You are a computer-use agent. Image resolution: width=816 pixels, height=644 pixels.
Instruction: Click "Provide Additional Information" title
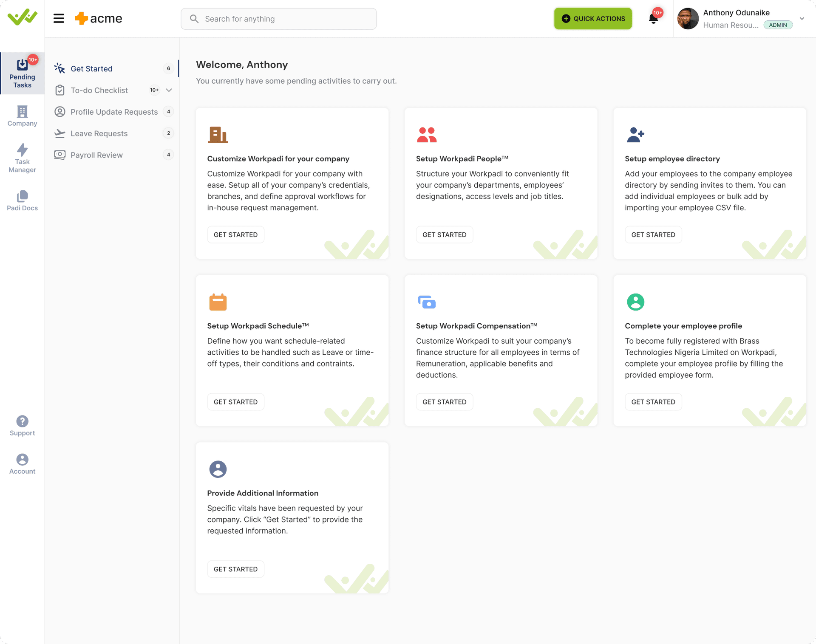pyautogui.click(x=263, y=493)
